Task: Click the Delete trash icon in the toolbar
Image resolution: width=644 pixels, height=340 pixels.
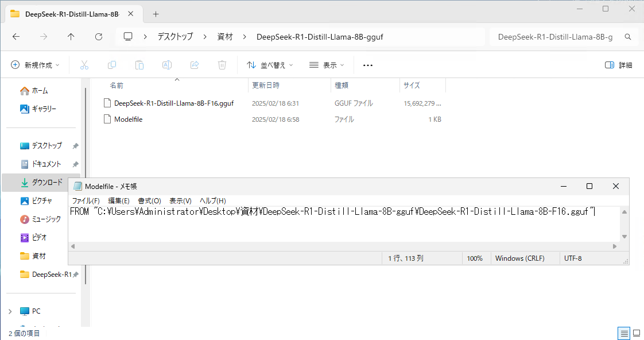Action: [222, 65]
